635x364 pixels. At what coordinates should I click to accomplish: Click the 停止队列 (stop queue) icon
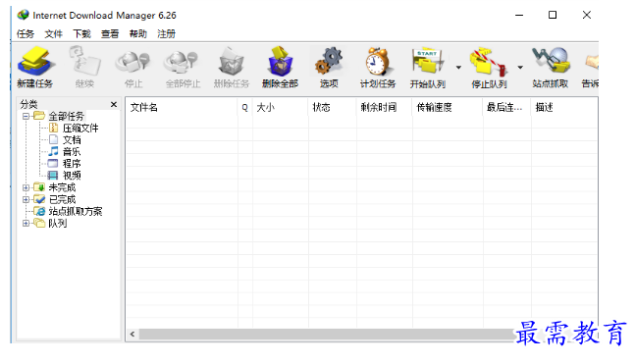(489, 67)
